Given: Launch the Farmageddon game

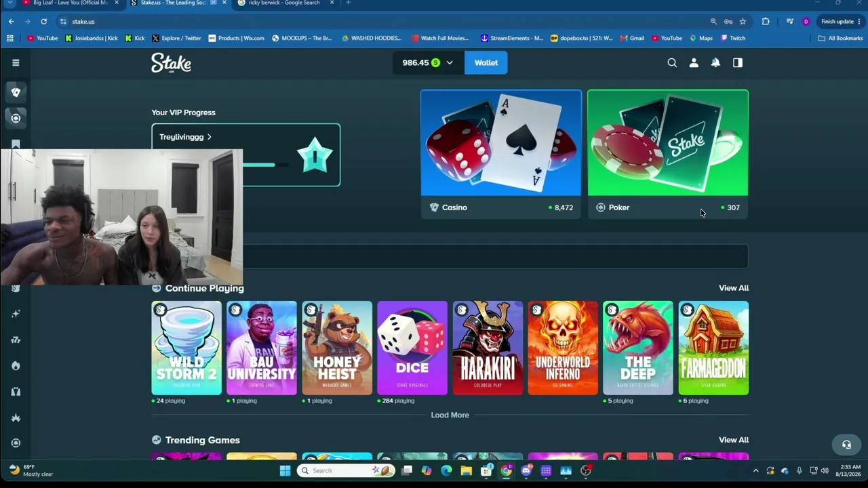Looking at the screenshot, I should pyautogui.click(x=713, y=348).
